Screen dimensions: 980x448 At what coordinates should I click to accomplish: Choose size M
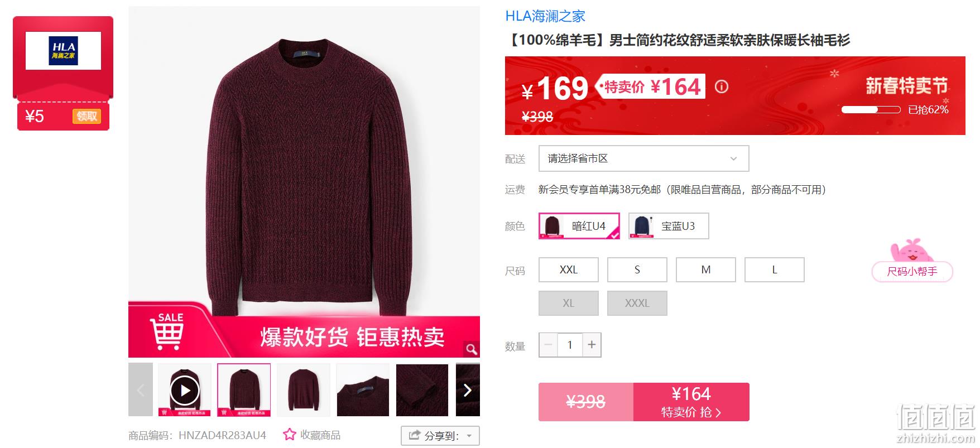click(706, 270)
